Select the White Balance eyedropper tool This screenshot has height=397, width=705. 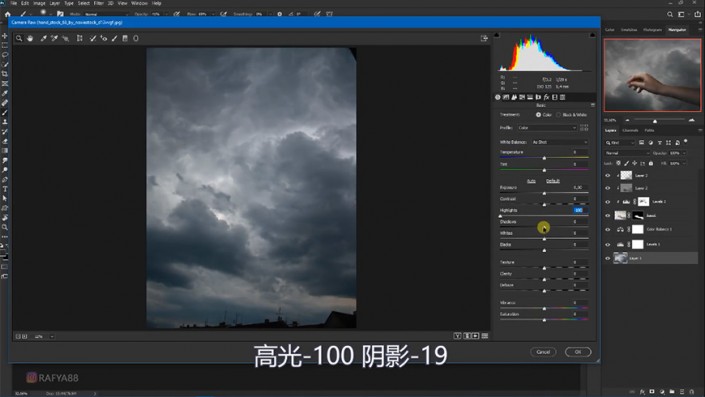[x=44, y=39]
